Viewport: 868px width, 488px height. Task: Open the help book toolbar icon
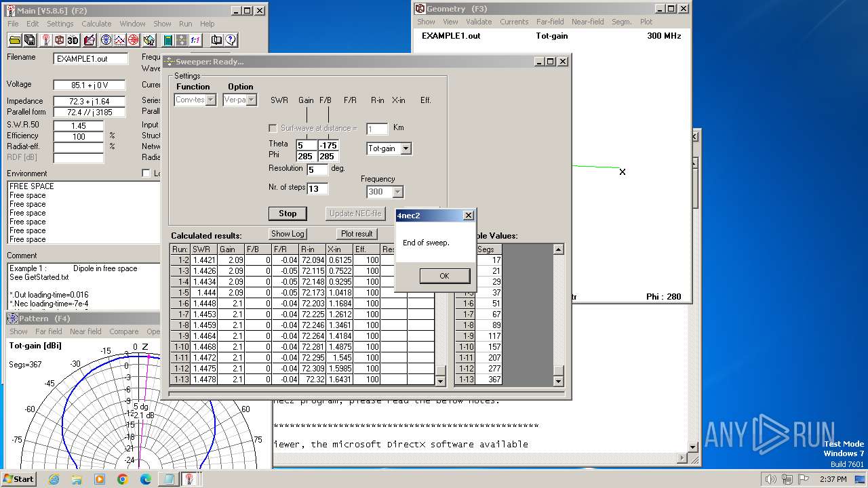(x=216, y=40)
